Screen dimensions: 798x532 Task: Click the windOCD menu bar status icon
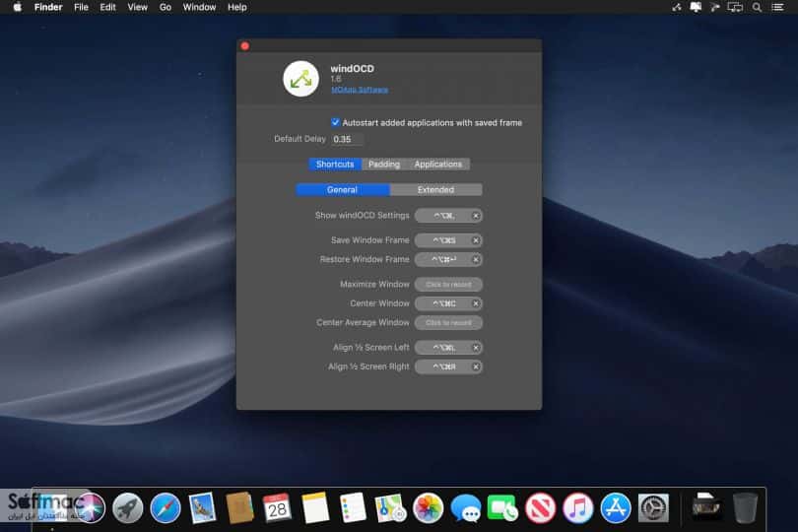point(677,7)
